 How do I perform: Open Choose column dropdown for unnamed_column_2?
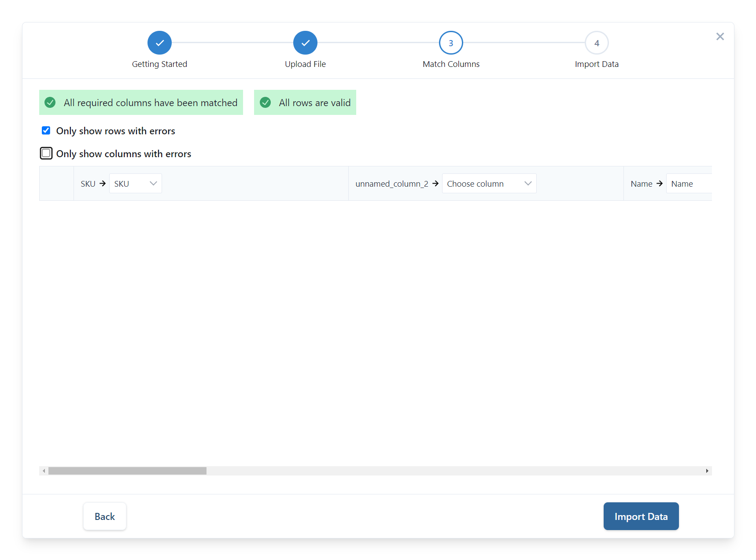click(x=489, y=184)
